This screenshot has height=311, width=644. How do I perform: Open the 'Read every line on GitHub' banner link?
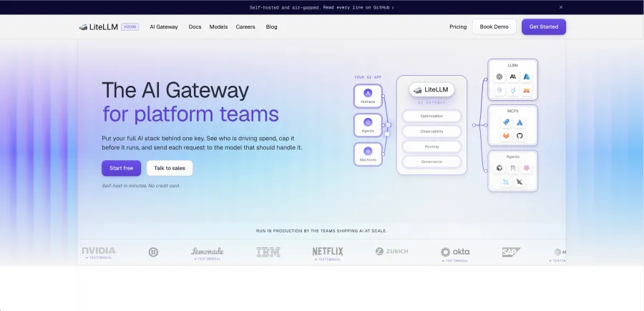pos(358,7)
